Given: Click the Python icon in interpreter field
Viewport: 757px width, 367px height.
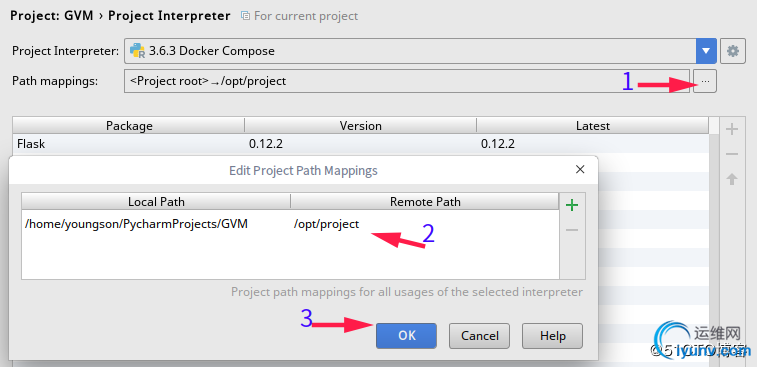Looking at the screenshot, I should 138,51.
